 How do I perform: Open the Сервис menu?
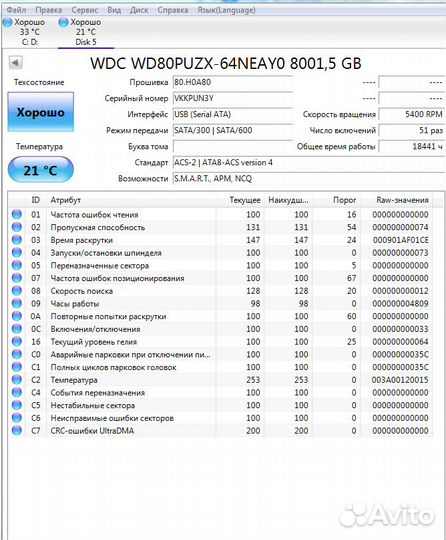[85, 10]
